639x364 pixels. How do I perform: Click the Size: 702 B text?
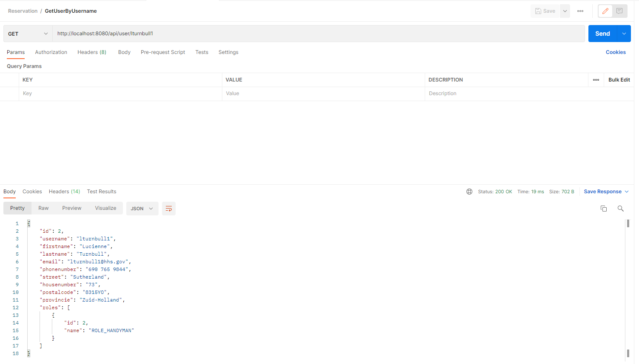[x=562, y=192]
